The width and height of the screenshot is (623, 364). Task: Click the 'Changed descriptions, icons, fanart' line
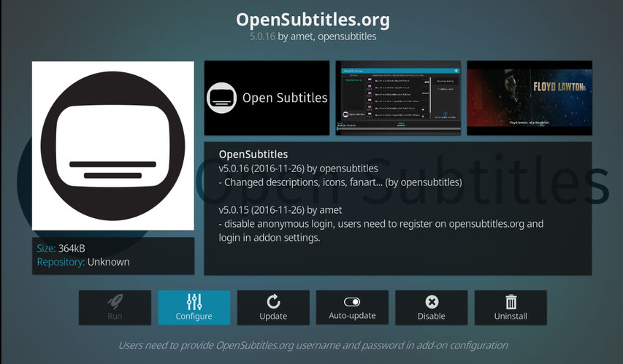click(x=340, y=182)
